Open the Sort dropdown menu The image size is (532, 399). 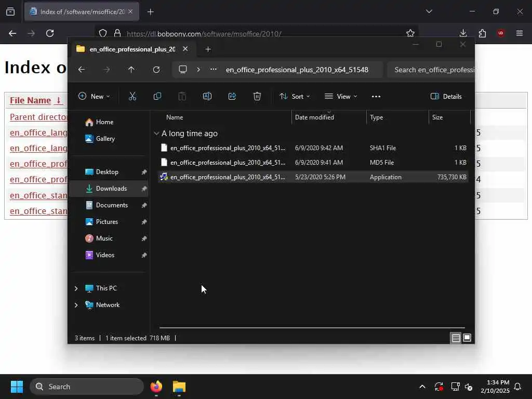click(x=295, y=96)
